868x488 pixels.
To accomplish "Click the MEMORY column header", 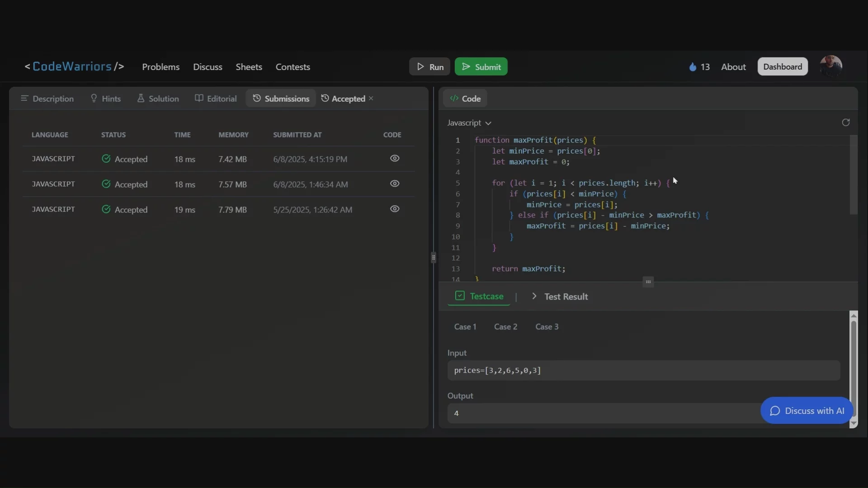I will 233,135.
